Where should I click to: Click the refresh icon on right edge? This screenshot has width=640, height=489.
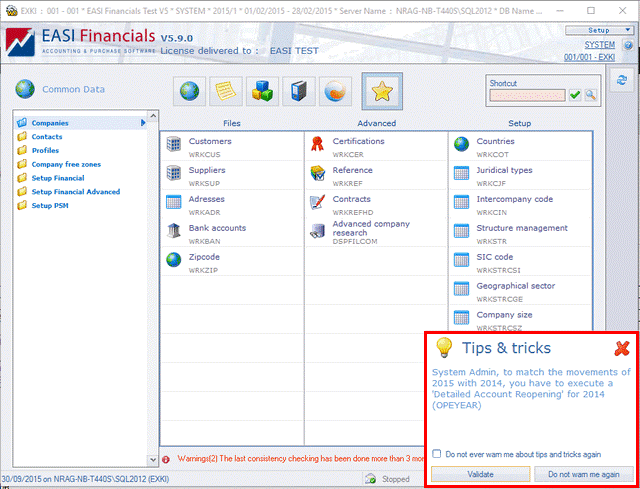click(x=622, y=80)
